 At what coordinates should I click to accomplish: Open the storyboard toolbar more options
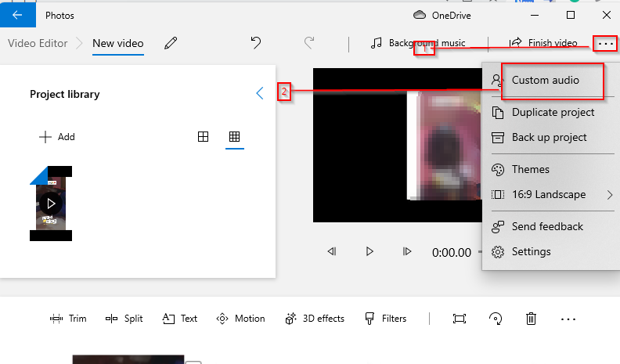(568, 319)
